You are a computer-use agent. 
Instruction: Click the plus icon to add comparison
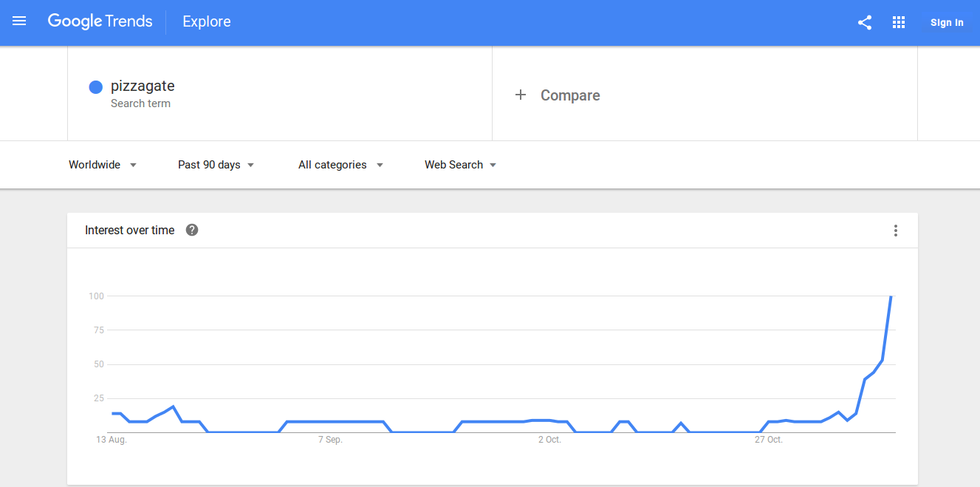pos(521,95)
